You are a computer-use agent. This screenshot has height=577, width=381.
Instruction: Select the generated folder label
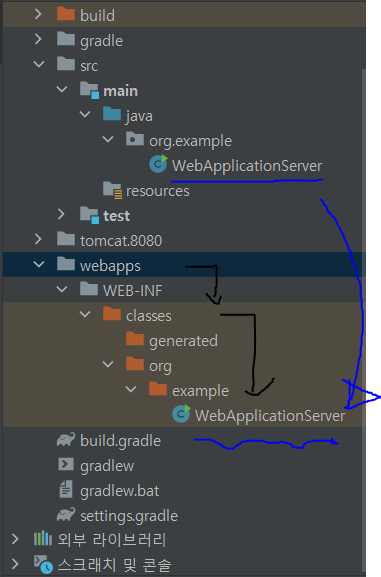[x=183, y=341]
